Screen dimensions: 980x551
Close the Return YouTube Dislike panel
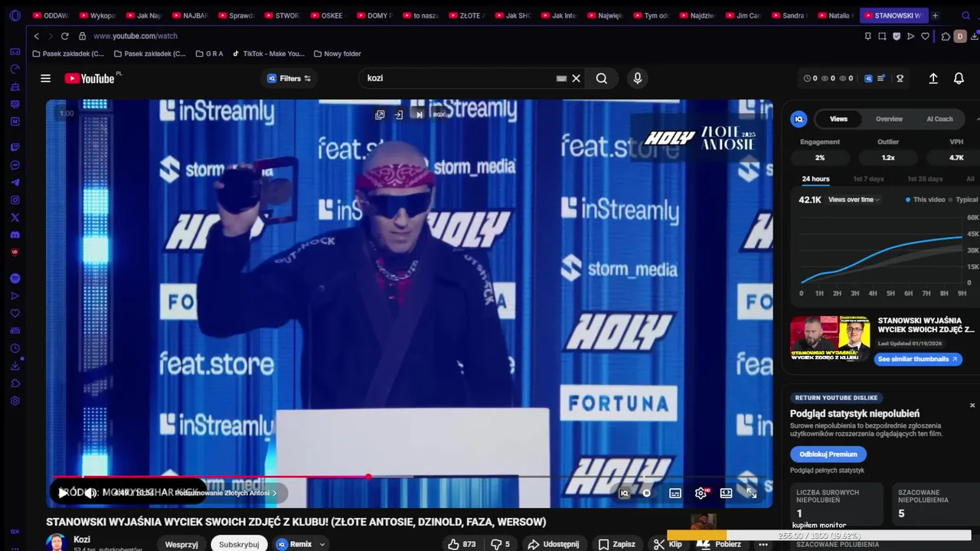pyautogui.click(x=972, y=405)
